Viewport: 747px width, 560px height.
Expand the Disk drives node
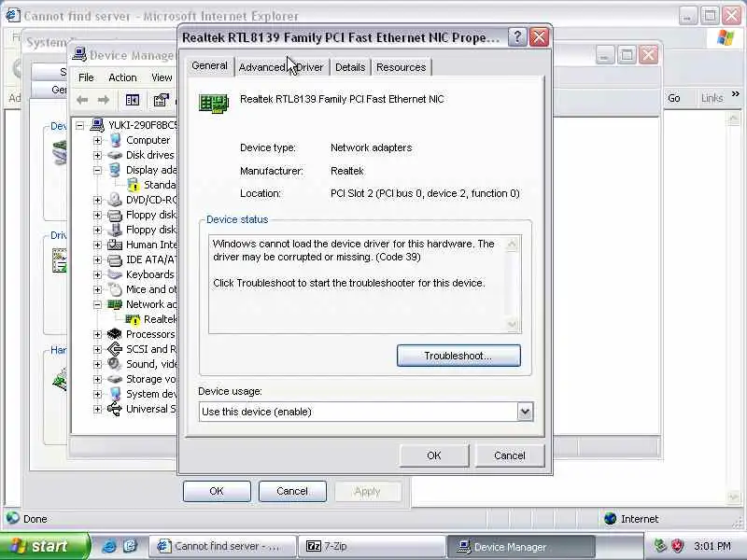(x=98, y=155)
